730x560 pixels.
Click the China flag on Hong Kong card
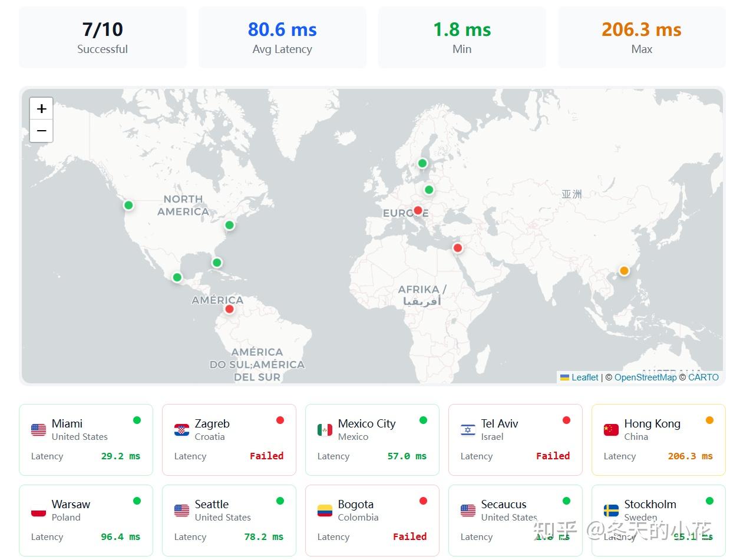611,430
